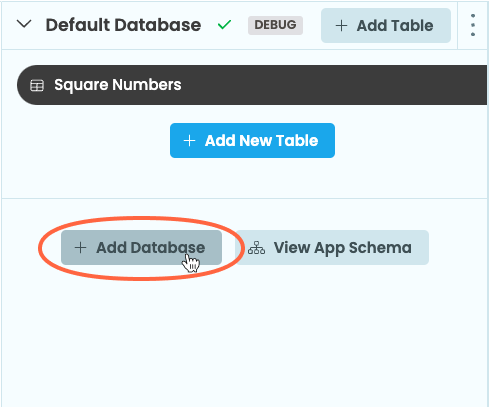
Task: Click the Default Database title text
Action: (x=123, y=25)
